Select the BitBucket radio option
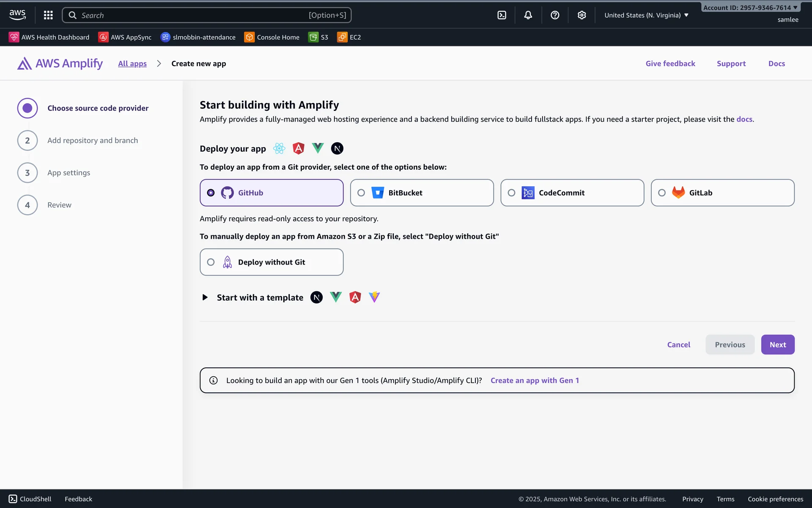 pos(361,193)
